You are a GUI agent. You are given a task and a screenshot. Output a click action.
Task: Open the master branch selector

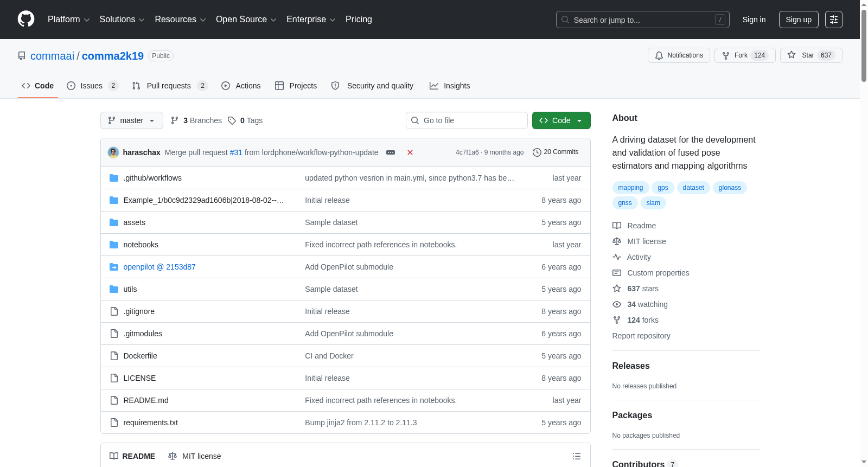coord(132,120)
